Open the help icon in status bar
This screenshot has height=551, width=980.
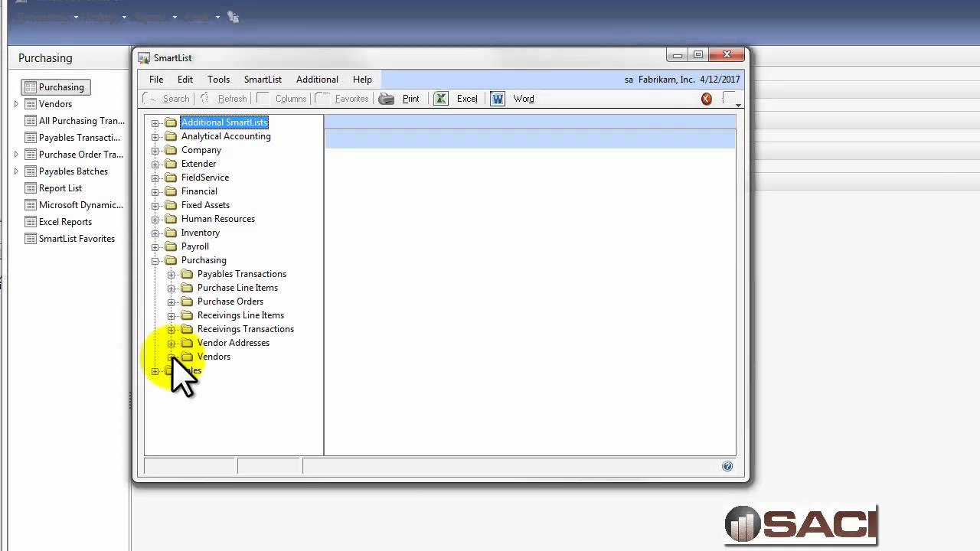pyautogui.click(x=727, y=466)
